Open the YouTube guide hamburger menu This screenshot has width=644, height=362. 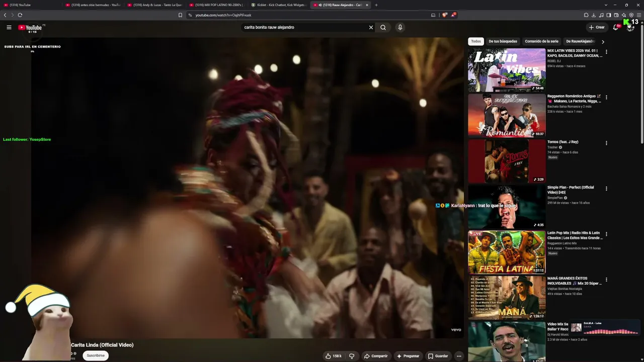[x=9, y=27]
